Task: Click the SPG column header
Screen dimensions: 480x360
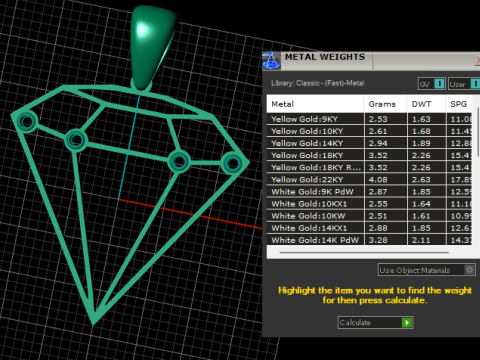Action: [459, 104]
